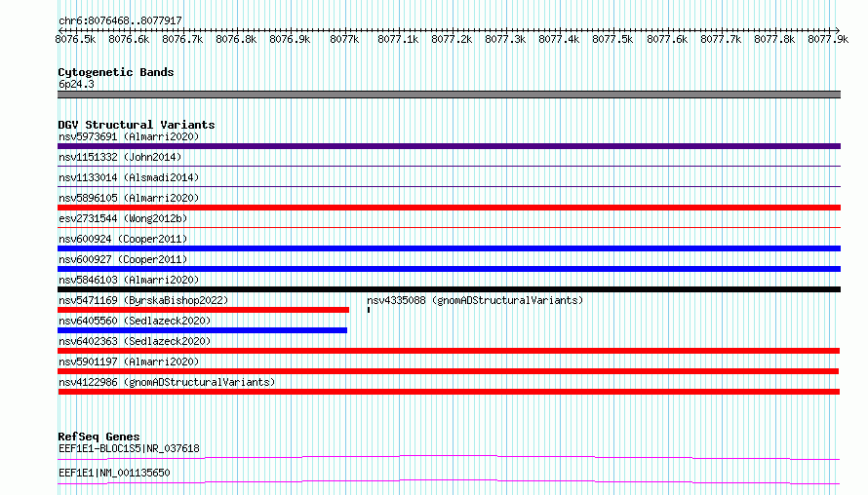Click the red nsv5896105 variant bar
868x495 pixels.
pos(449,208)
